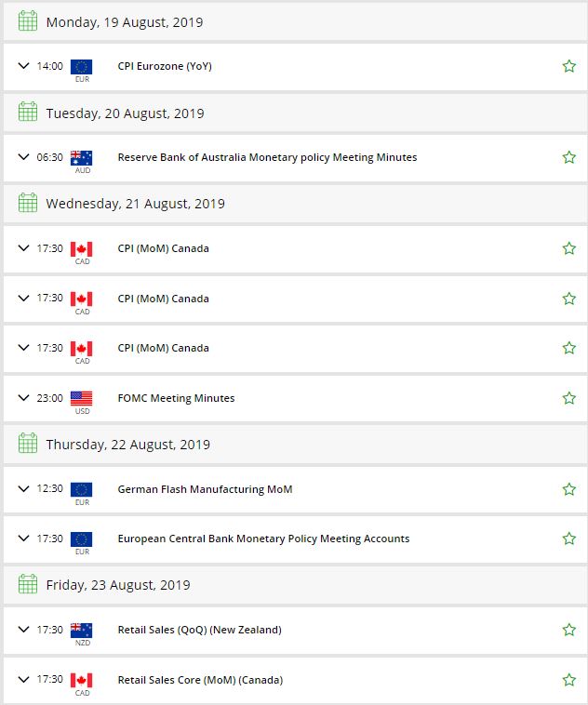Expand the Retail Sales (QoQ) New Zealand details
Image resolution: width=588 pixels, height=705 pixels.
[x=24, y=630]
